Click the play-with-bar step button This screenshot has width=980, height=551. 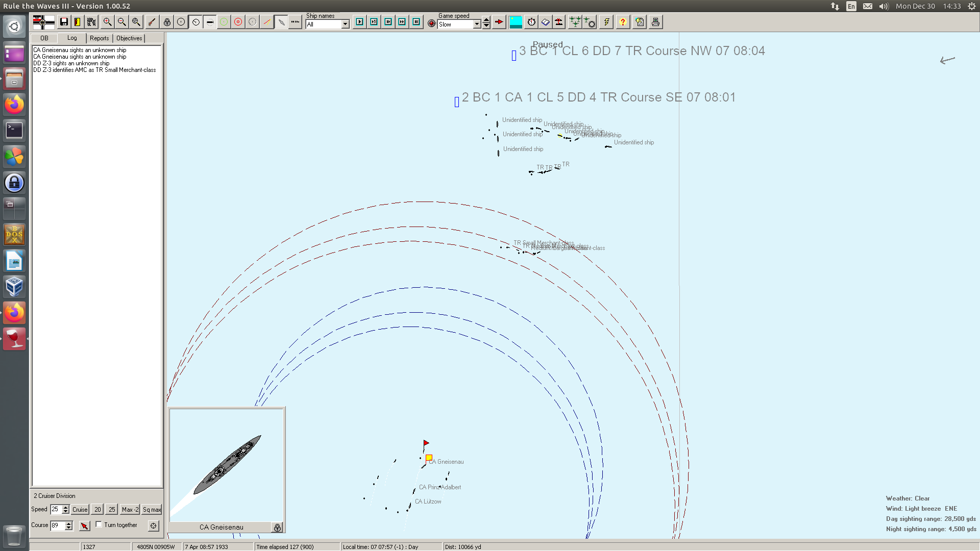(388, 22)
